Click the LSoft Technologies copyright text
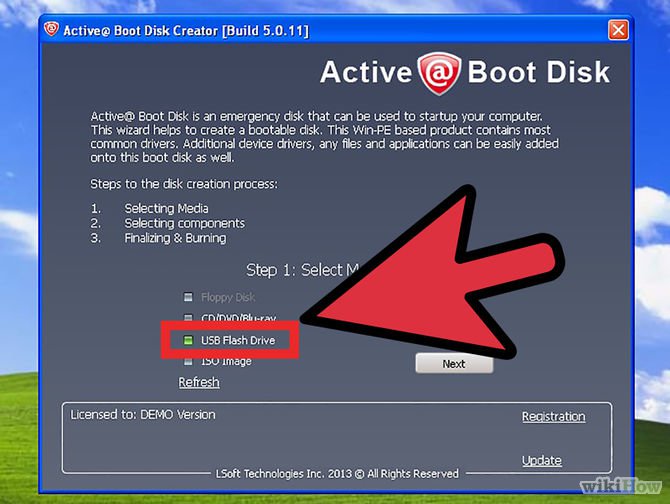The height and width of the screenshot is (504, 670). point(337,474)
